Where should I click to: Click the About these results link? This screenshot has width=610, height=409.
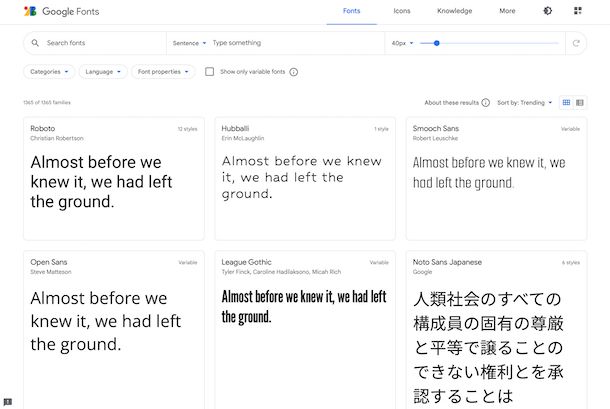[452, 103]
